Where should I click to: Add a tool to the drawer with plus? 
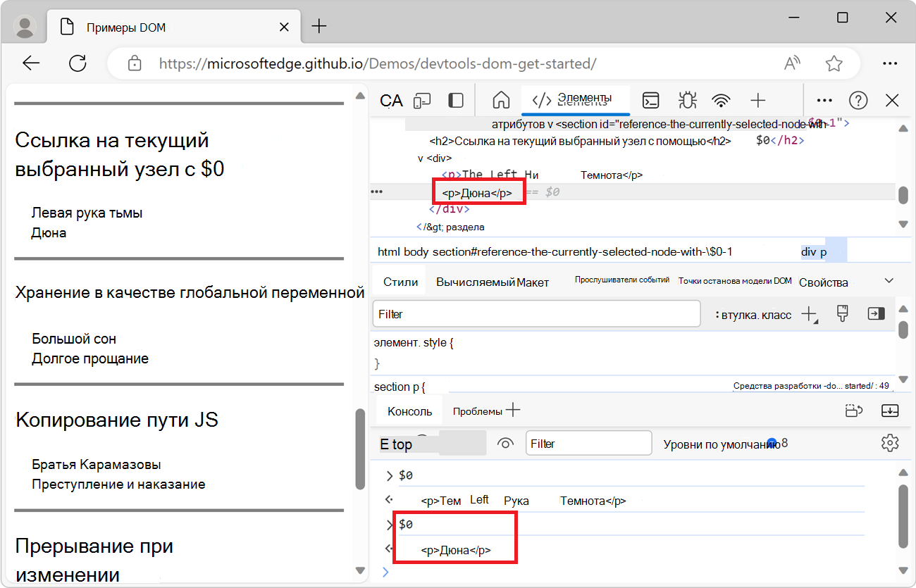[514, 410]
